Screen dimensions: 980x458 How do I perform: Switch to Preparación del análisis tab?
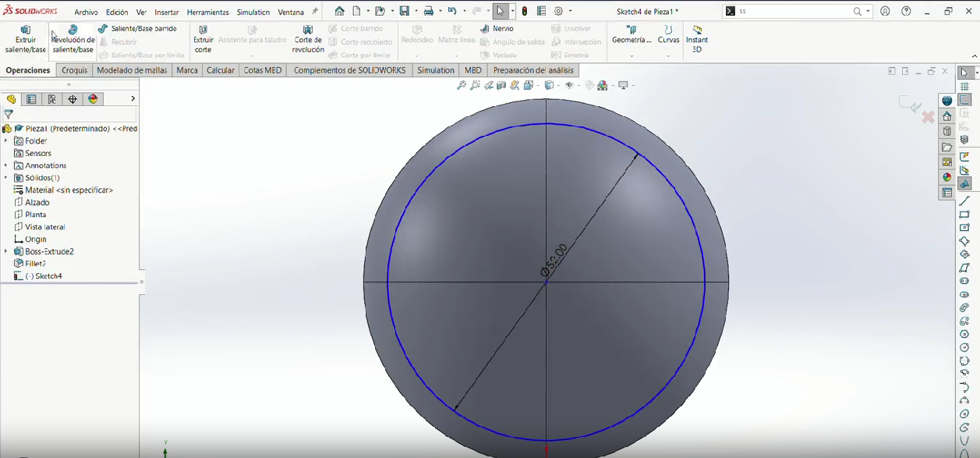pyautogui.click(x=533, y=70)
